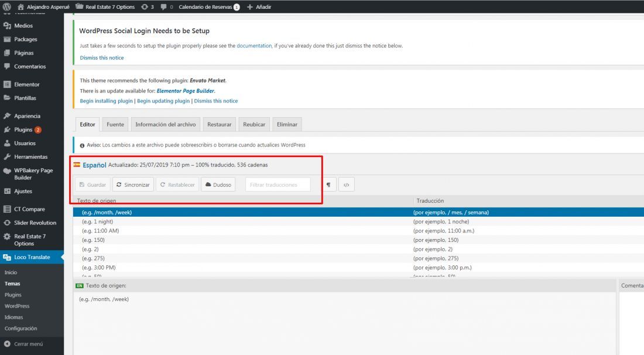Switch to Información del archivo tab
Screen dimensions: 644x355
[166, 125]
